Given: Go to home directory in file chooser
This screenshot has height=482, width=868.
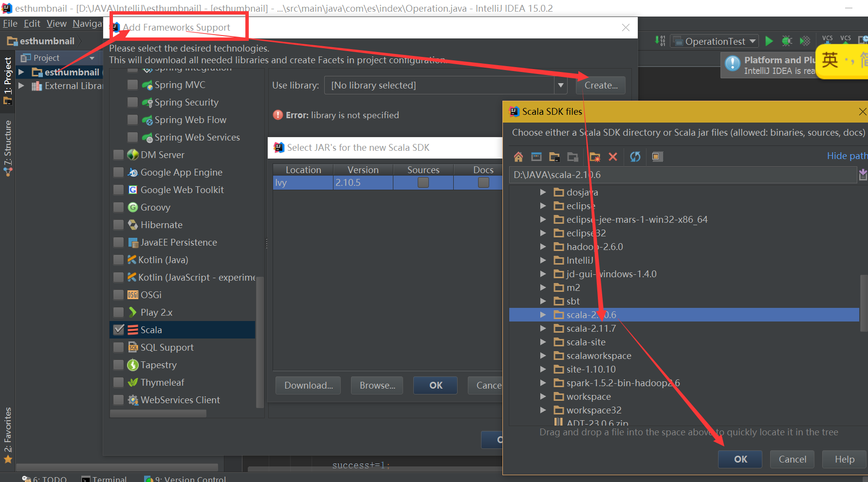Looking at the screenshot, I should point(518,157).
